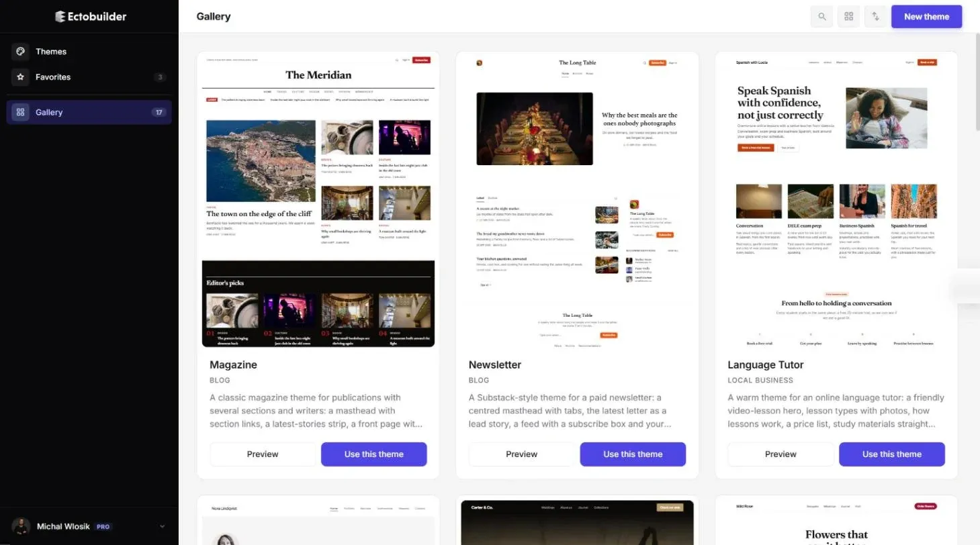This screenshot has height=545, width=980.
Task: Switch the grid layout view icon
Action: tap(848, 17)
